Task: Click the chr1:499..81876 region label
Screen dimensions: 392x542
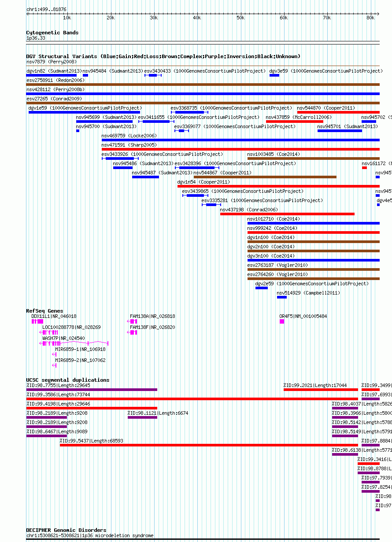Action: point(46,9)
